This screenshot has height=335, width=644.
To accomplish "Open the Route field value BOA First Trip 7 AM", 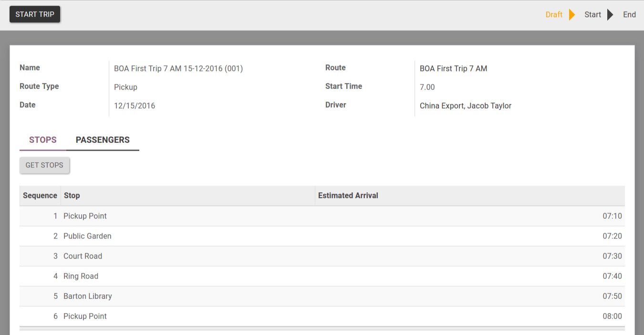I will coord(453,69).
